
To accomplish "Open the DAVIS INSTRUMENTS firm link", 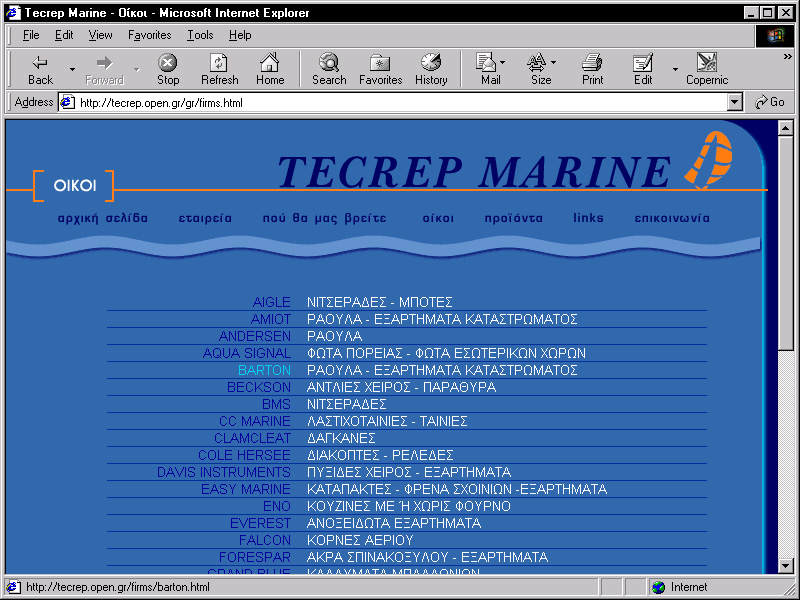I will pos(223,472).
